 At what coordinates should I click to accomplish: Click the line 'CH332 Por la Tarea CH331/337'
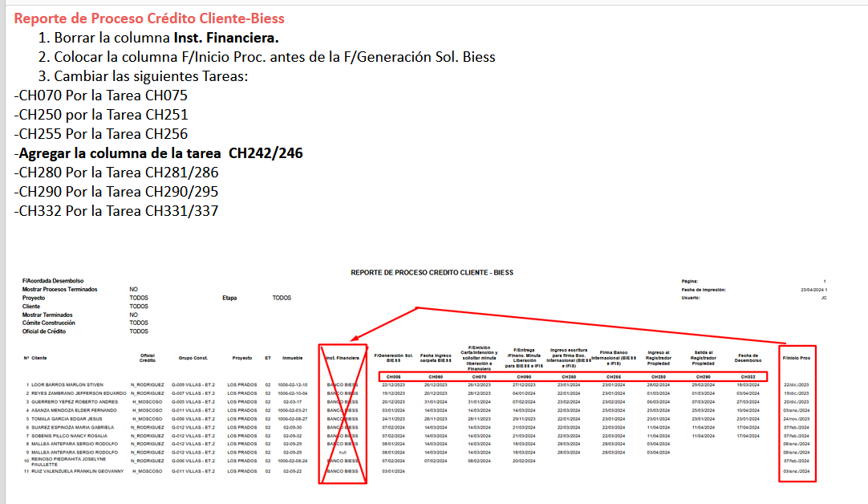[x=116, y=211]
